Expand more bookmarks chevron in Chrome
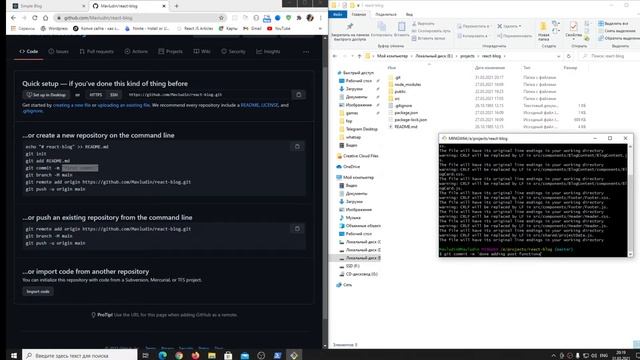 click(320, 29)
